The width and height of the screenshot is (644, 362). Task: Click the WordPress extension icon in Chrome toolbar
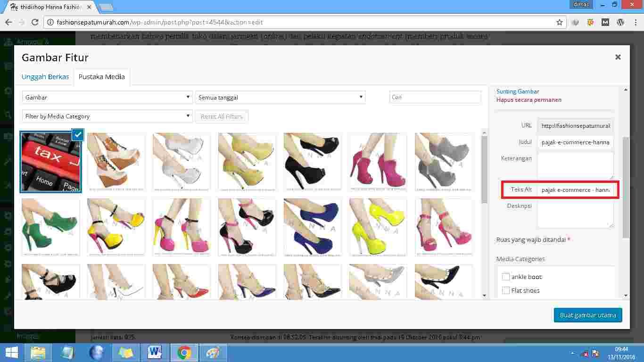pyautogui.click(x=620, y=22)
